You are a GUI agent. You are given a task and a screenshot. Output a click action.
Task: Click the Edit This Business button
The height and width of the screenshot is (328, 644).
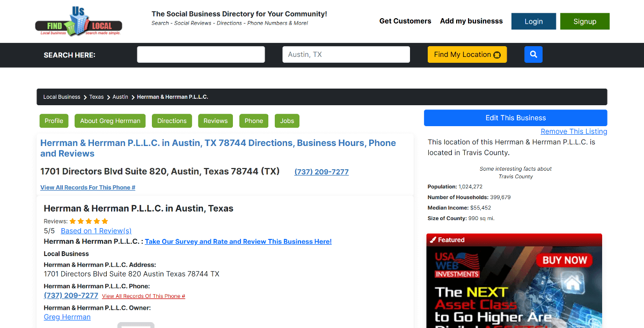(x=516, y=118)
